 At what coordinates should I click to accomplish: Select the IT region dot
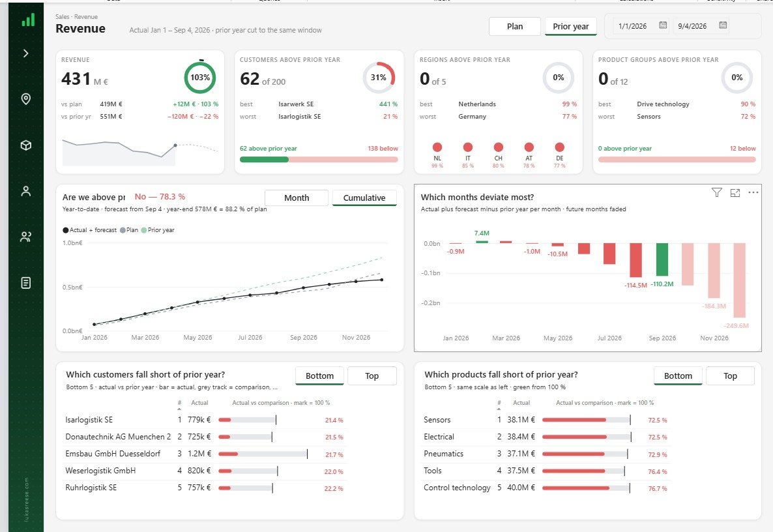coord(468,147)
